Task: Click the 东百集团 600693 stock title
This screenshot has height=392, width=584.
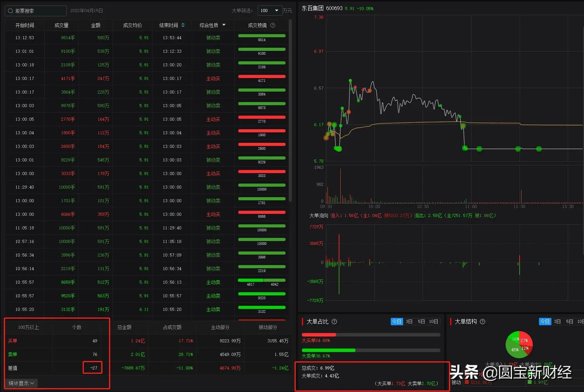Action: click(322, 8)
